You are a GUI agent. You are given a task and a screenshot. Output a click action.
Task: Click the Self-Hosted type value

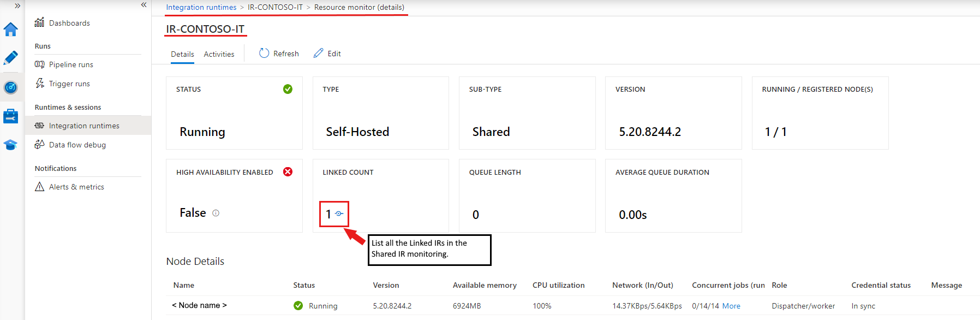tap(357, 132)
